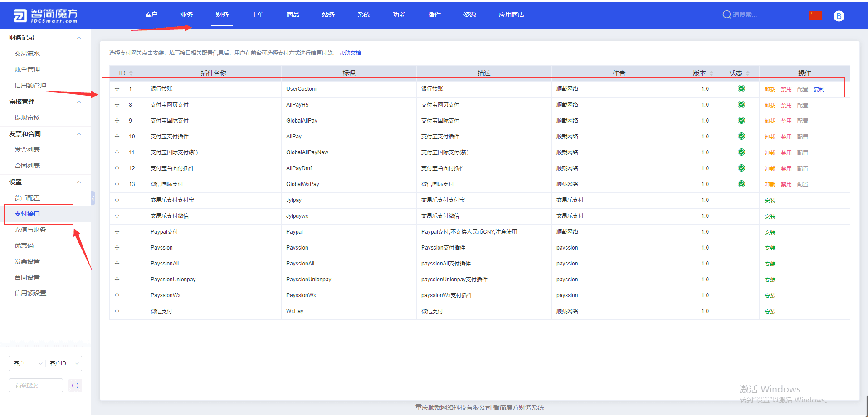
Task: Collapse the 财务记录 sidebar section
Action: 79,38
